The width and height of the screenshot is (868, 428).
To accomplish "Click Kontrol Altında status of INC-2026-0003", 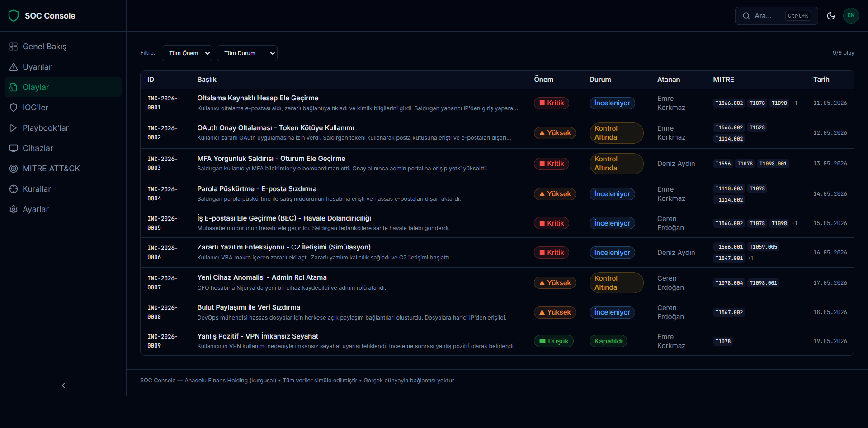I will click(616, 164).
